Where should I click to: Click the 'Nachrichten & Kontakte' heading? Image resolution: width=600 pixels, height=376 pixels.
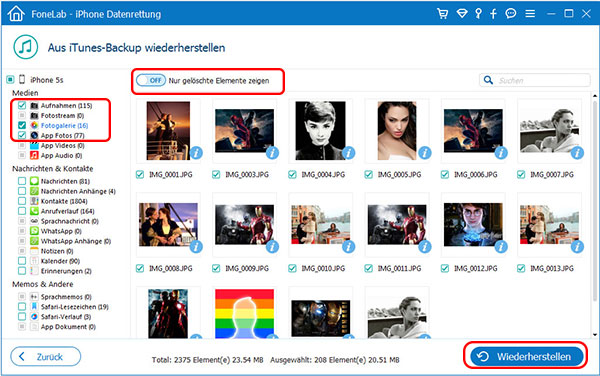(52, 168)
